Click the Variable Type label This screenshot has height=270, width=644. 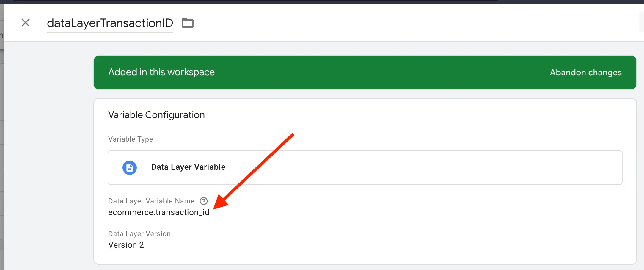click(x=131, y=139)
